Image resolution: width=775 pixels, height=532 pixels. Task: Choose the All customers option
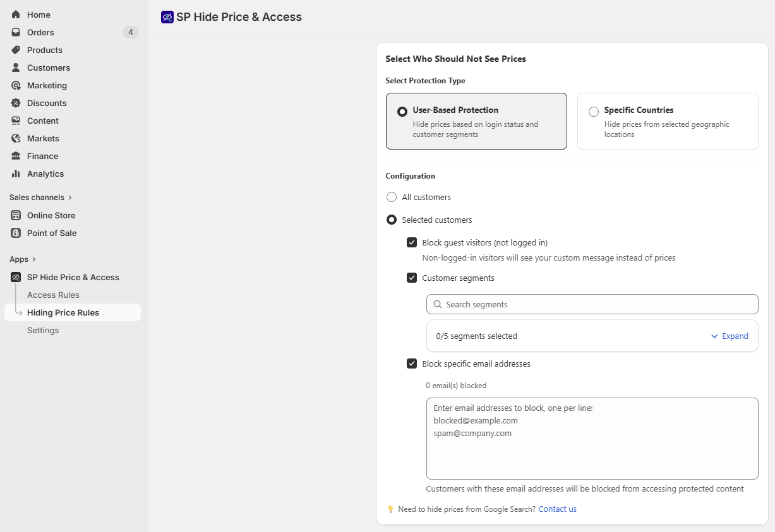click(x=392, y=197)
